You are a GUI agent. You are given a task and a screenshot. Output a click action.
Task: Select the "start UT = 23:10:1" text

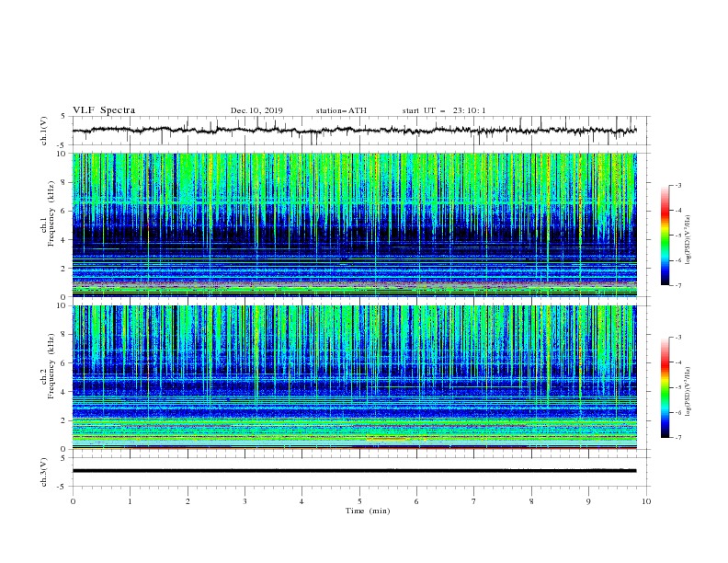tap(444, 110)
